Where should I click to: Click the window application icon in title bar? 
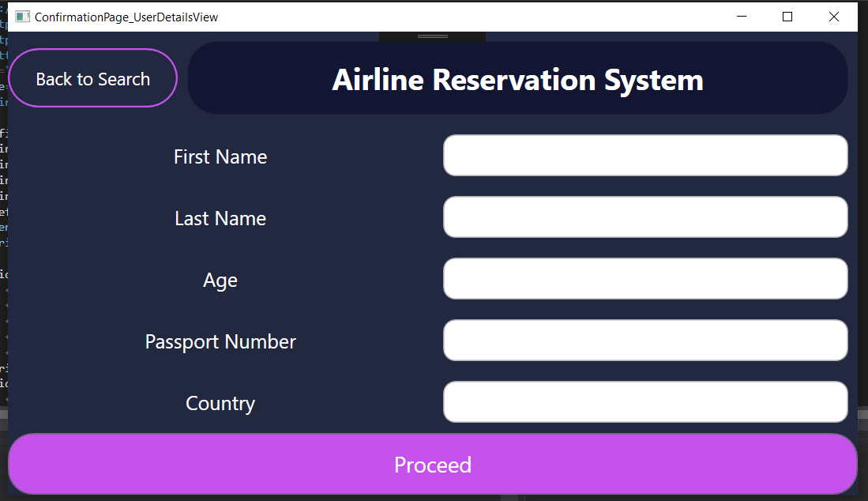pos(21,16)
